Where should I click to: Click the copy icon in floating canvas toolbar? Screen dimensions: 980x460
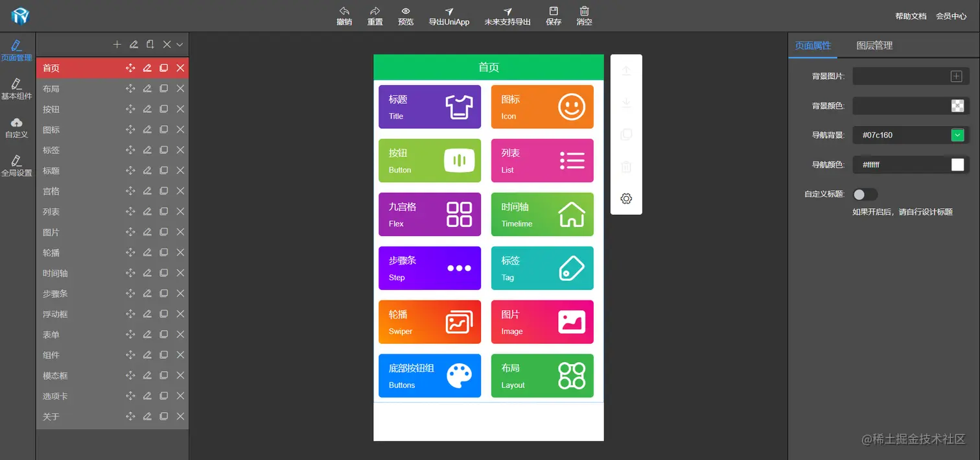click(626, 134)
